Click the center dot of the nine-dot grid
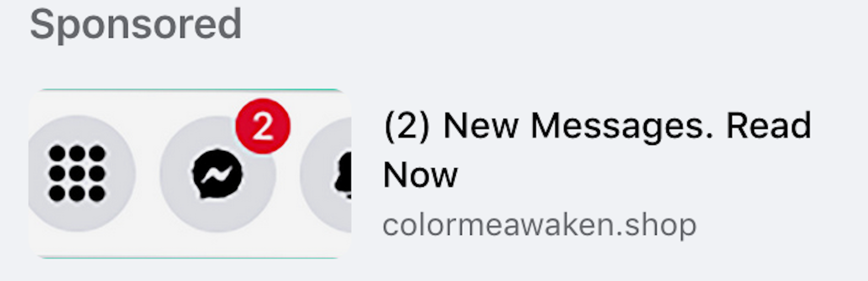Screen dimensions: 868x281 [x=77, y=174]
